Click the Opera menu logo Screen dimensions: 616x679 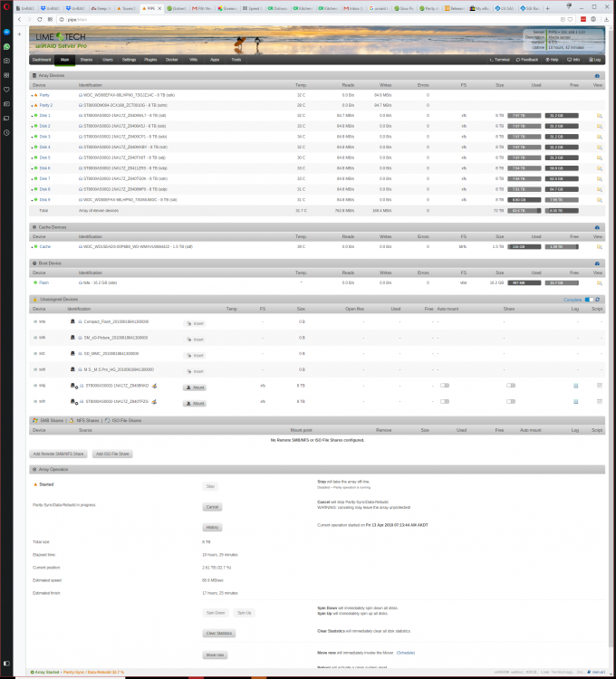pos(6,7)
